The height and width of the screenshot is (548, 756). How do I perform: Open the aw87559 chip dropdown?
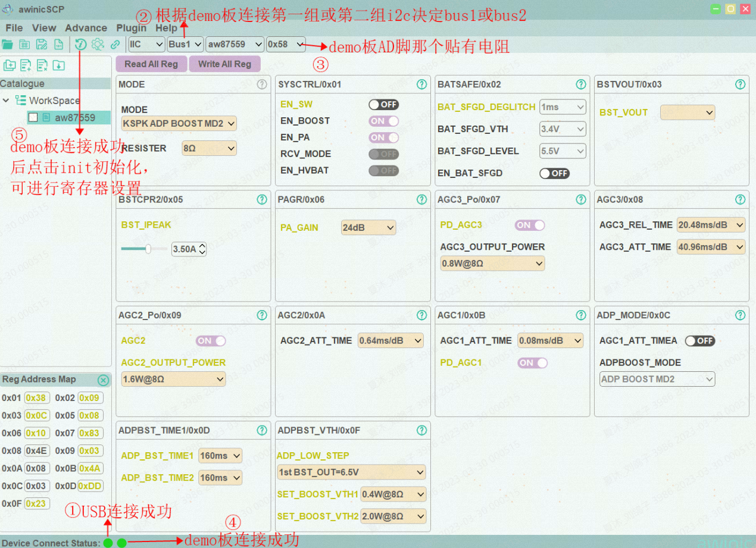(235, 44)
